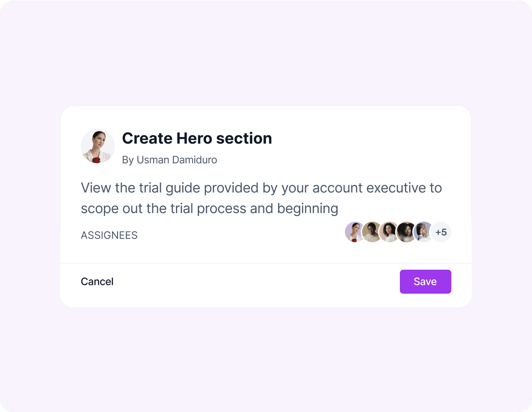The width and height of the screenshot is (532, 412).
Task: Expand the +5 hidden assignees badge
Action: pos(441,232)
